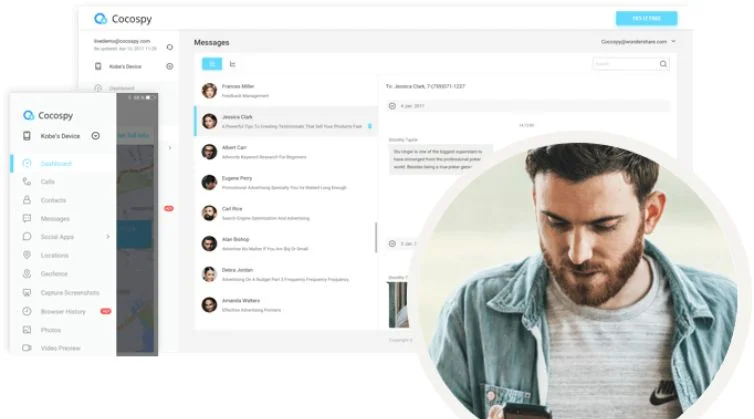
Task: Click the TRY IT FREE button
Action: point(646,18)
